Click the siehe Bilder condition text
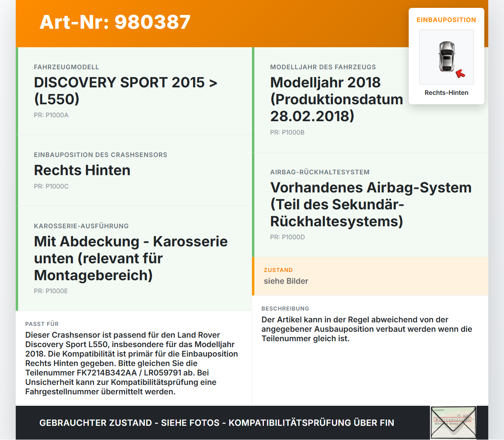This screenshot has height=440, width=504. coord(286,281)
